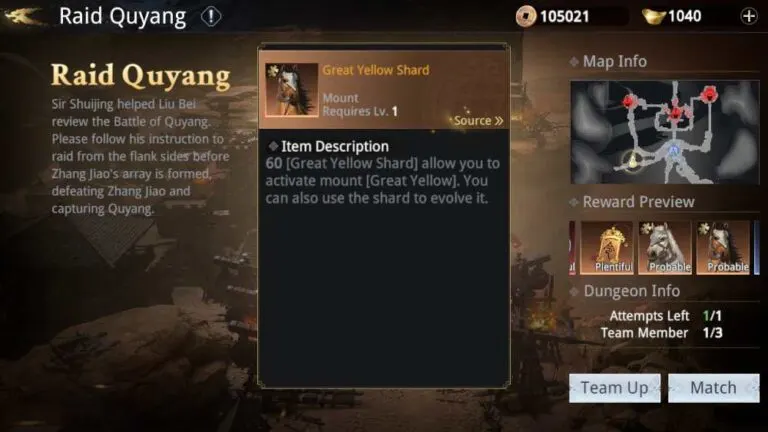
Task: Tap the Great Yellow Shard title text
Action: (x=376, y=70)
